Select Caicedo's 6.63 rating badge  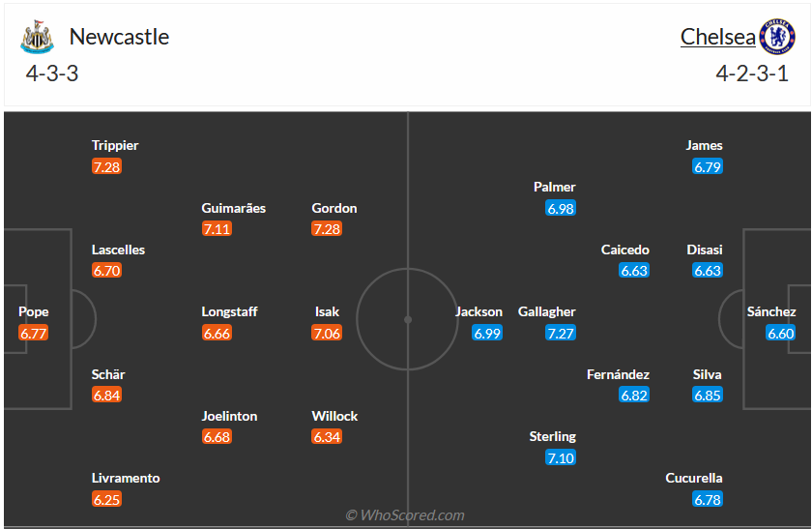[x=634, y=271]
